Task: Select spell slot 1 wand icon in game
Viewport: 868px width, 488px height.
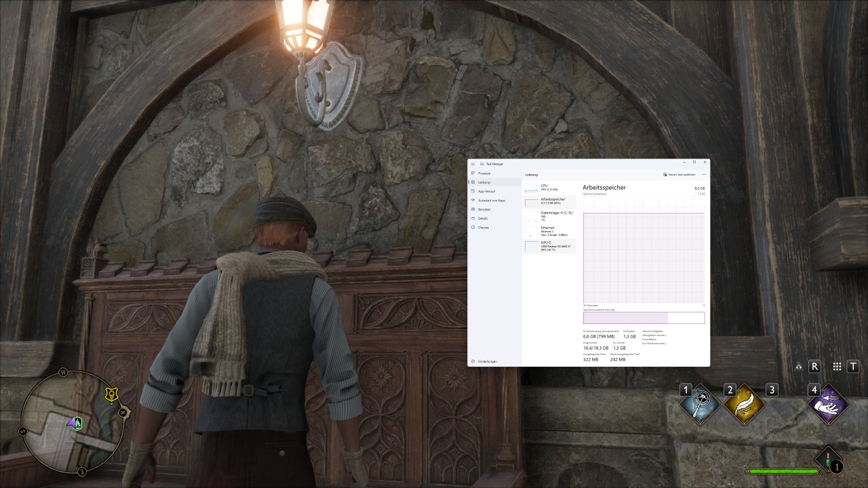Action: pyautogui.click(x=701, y=406)
